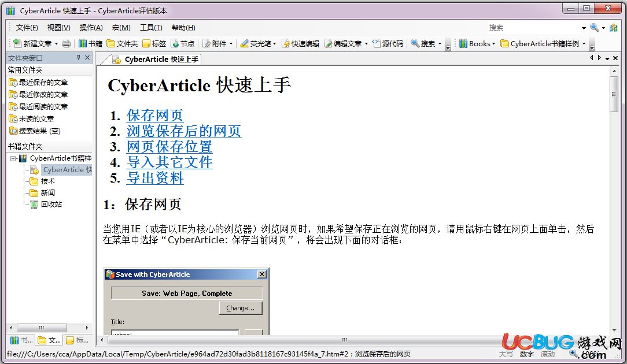The image size is (627, 364).
Task: Open 书籍 books toolbar button
Action: (x=90, y=43)
